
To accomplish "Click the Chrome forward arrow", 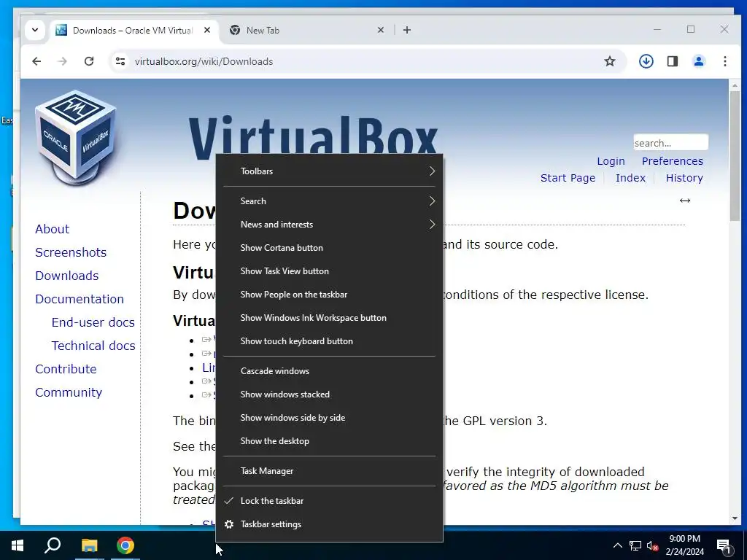I will pyautogui.click(x=63, y=61).
